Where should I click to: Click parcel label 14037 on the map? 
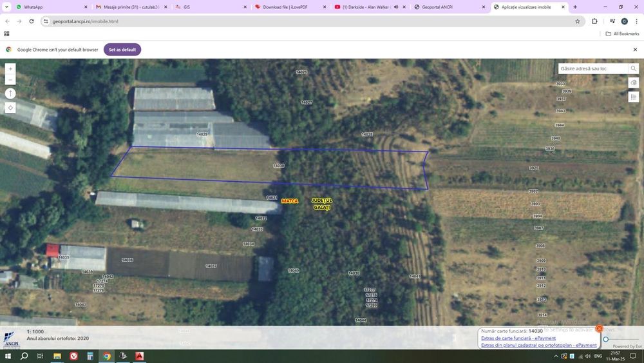211,266
